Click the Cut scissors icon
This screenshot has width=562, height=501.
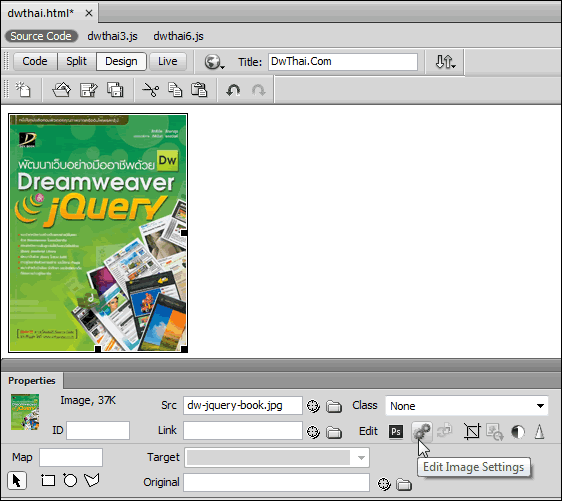[x=151, y=90]
